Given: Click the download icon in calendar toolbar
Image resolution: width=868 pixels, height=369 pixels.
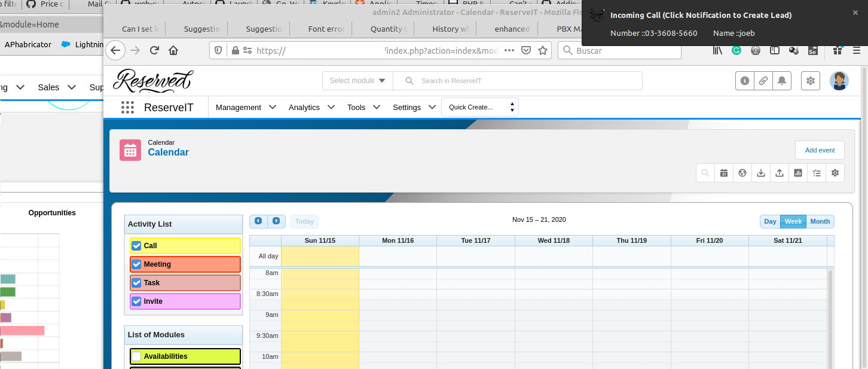Looking at the screenshot, I should click(761, 173).
